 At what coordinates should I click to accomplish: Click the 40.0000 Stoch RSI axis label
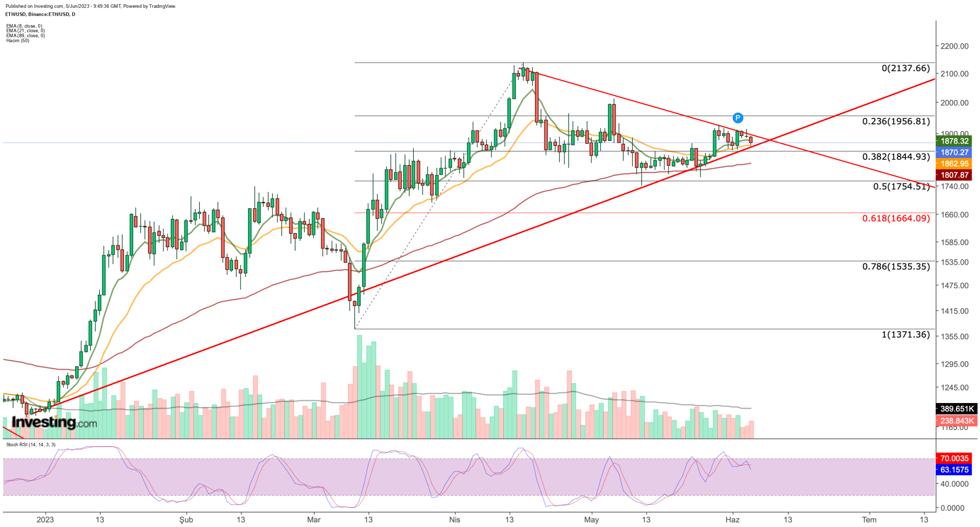(x=954, y=484)
